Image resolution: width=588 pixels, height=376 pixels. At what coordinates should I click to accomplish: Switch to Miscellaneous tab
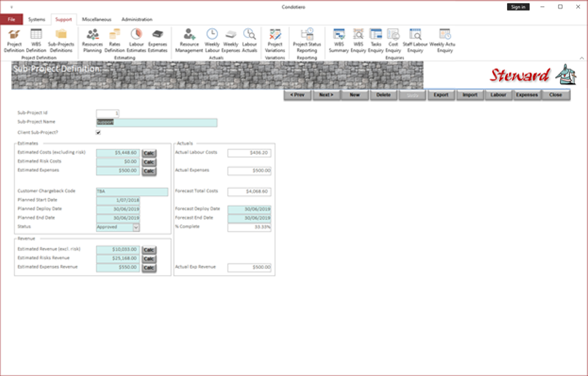(97, 20)
